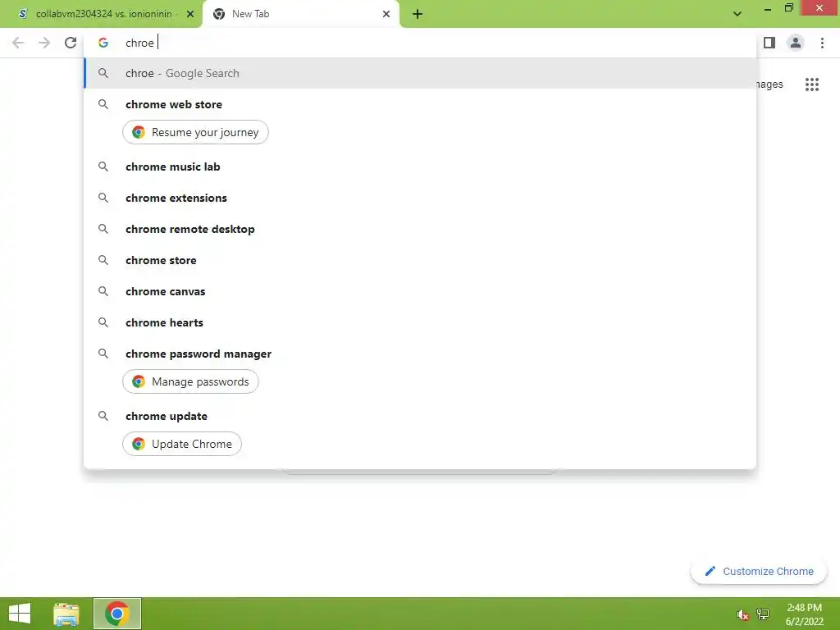This screenshot has width=840, height=630.
Task: Open the Windows Start button
Action: [x=20, y=614]
